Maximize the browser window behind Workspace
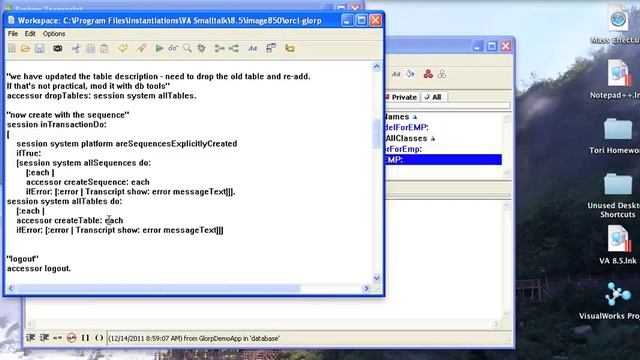 (491, 46)
